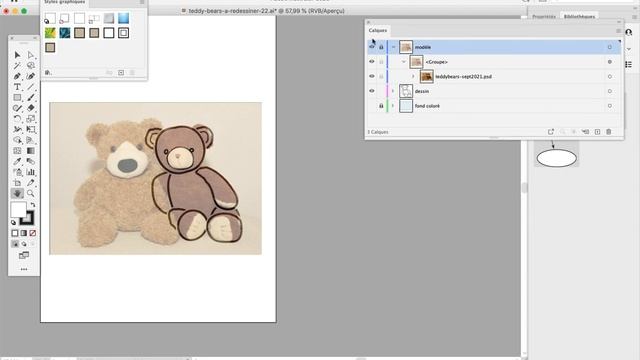Screen dimensions: 640x360
Task: Open graphic styles library menu icon
Action: [x=48, y=73]
